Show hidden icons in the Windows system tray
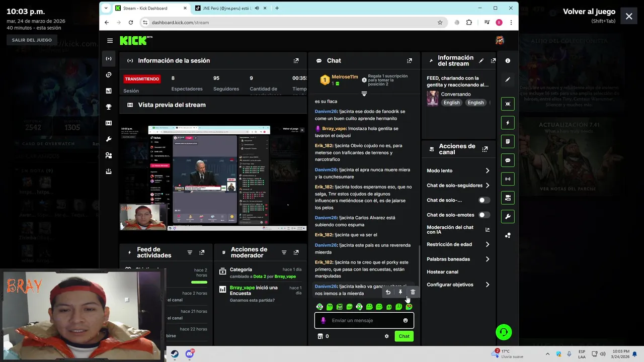This screenshot has height=362, width=644. (547, 354)
